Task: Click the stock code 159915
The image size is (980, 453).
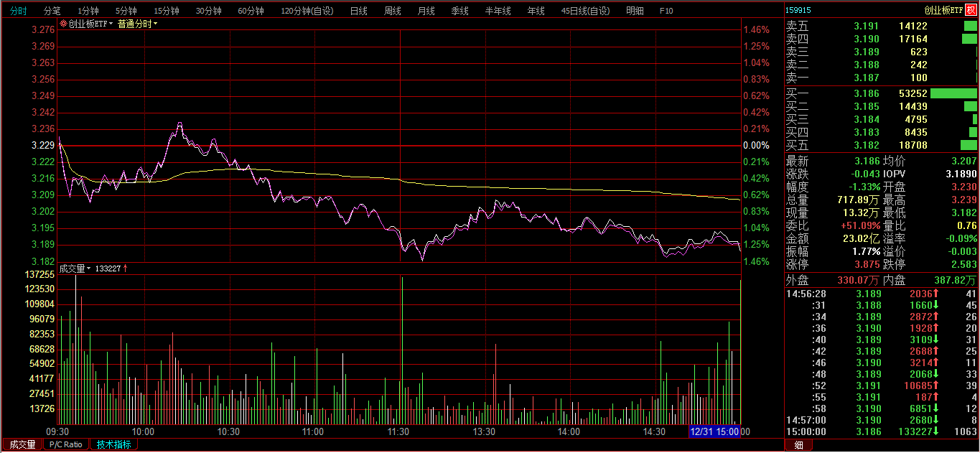Action: [x=798, y=10]
